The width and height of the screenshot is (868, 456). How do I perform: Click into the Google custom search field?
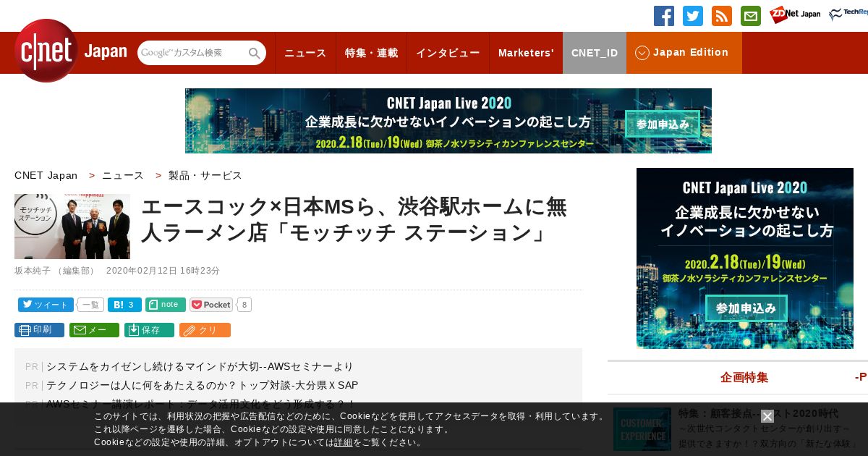(192, 53)
